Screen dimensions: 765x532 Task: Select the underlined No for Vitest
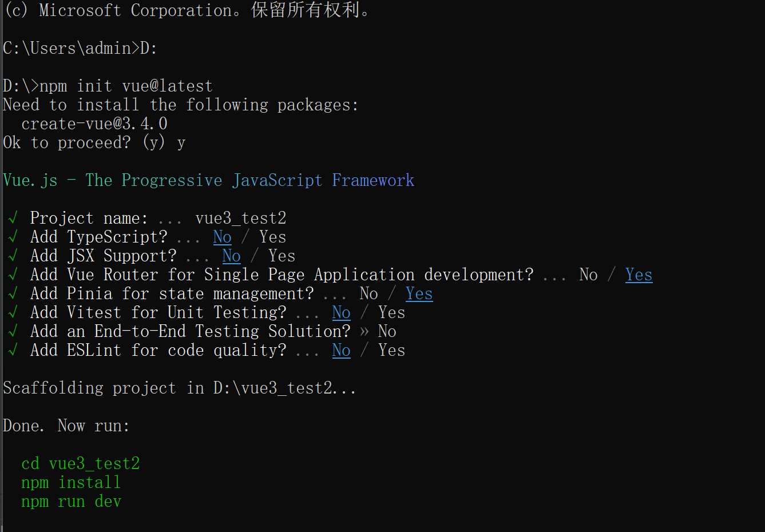pos(341,313)
